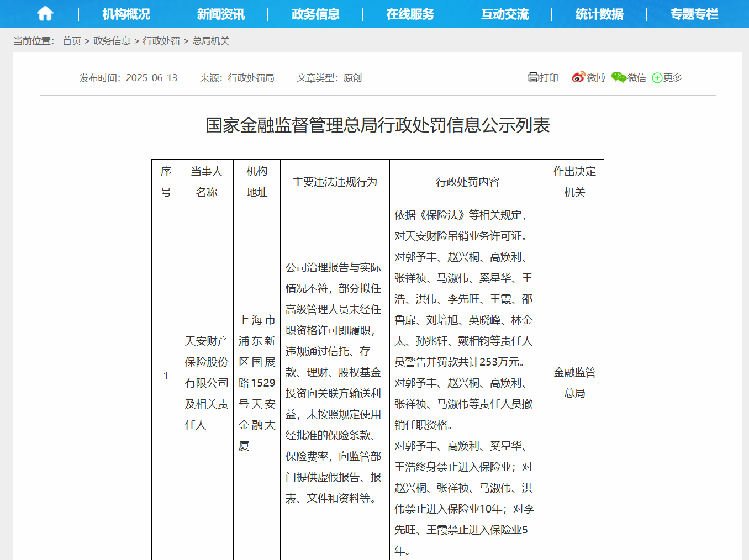Click the 行政处罚 breadcrumb link
749x560 pixels.
pyautogui.click(x=161, y=41)
